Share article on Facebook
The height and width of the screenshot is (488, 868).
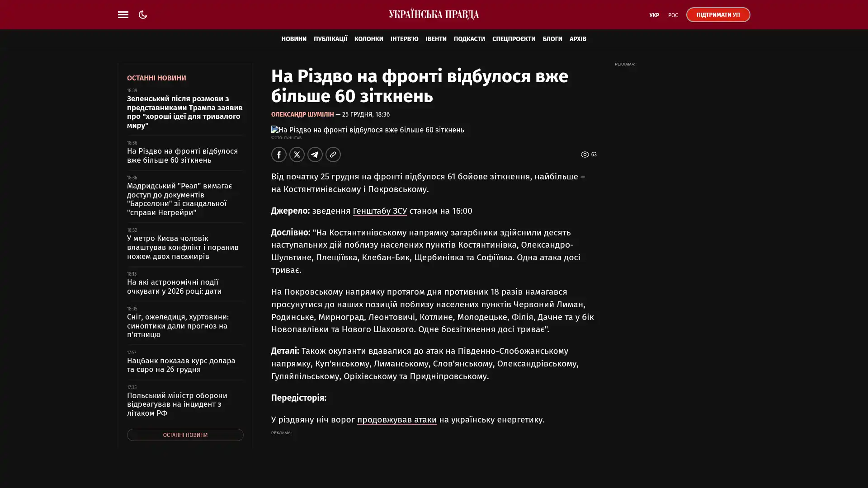pos(278,155)
